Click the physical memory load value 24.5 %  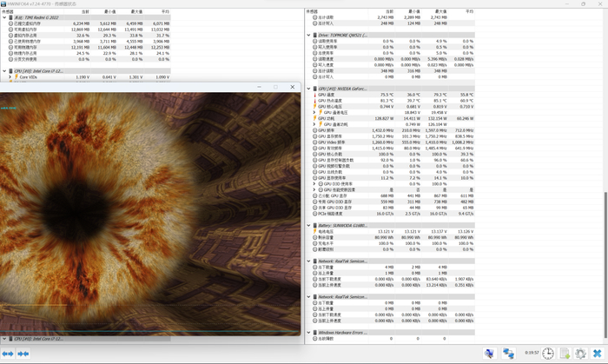(83, 53)
